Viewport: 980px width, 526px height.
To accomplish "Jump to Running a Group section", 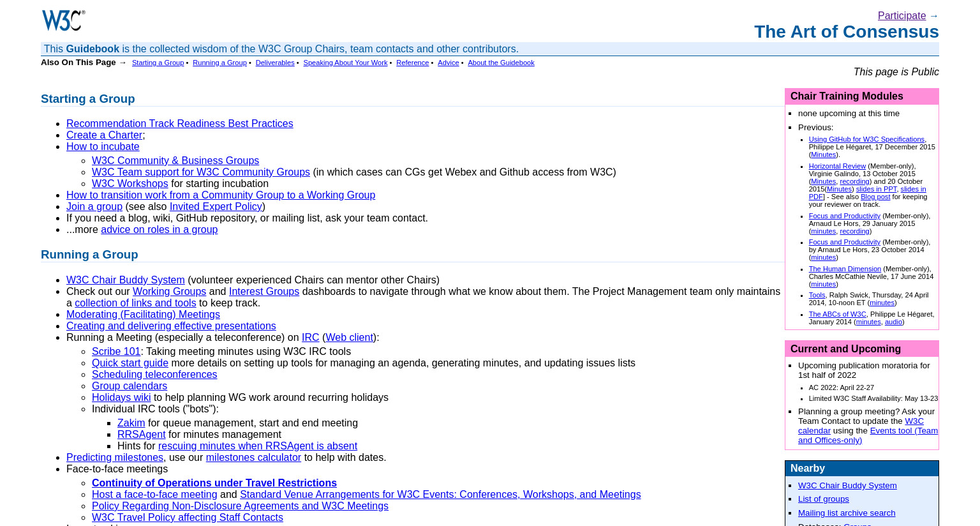I will [x=219, y=63].
